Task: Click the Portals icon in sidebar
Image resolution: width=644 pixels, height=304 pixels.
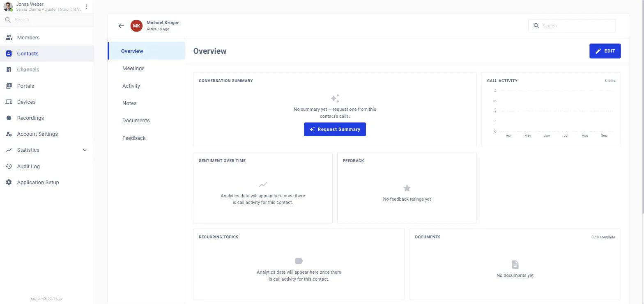Action: 9,86
